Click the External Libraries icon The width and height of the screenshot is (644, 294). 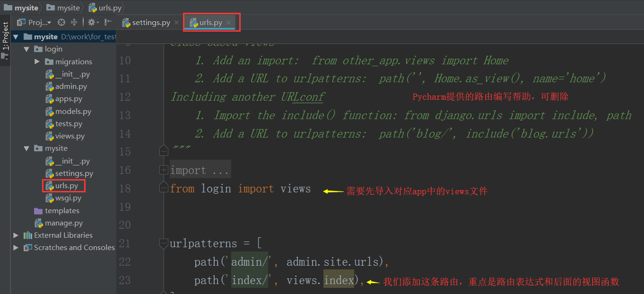[28, 235]
